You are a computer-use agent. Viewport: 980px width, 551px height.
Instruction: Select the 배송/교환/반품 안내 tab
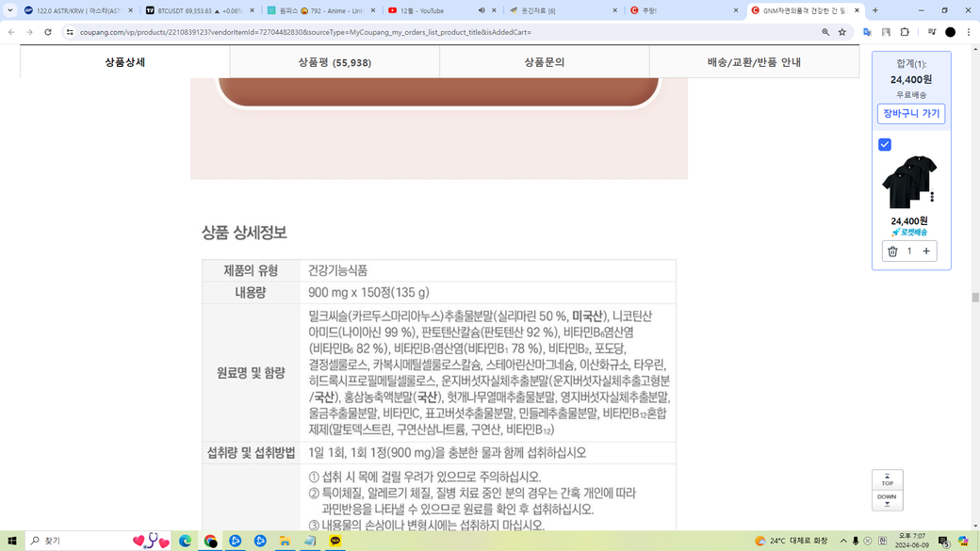754,62
